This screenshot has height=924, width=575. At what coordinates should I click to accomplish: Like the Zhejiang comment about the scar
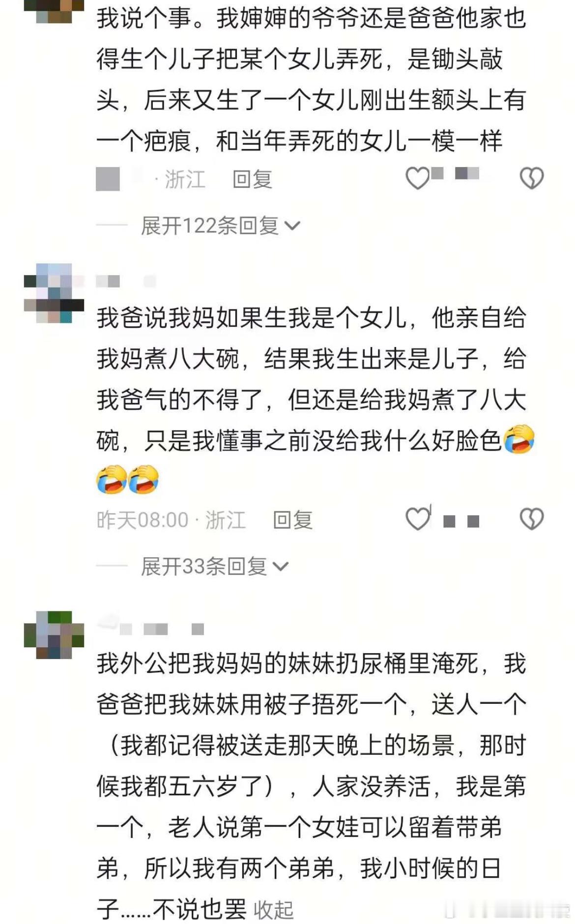point(418,177)
